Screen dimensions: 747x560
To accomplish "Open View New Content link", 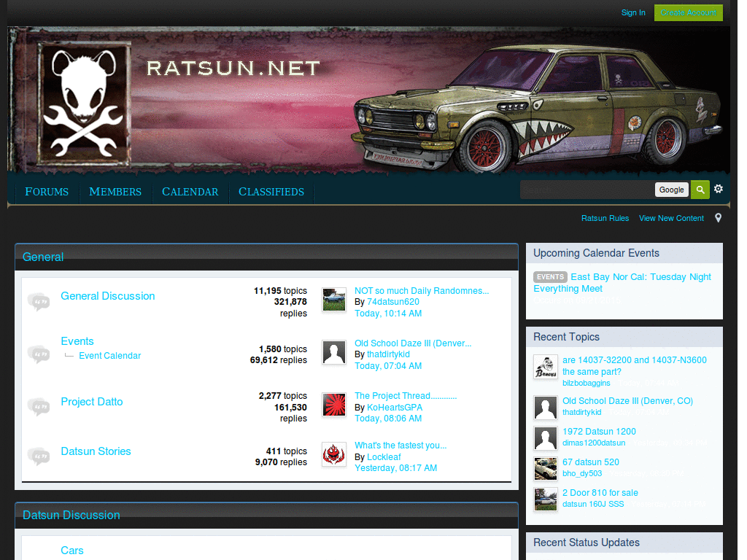I will tap(671, 218).
